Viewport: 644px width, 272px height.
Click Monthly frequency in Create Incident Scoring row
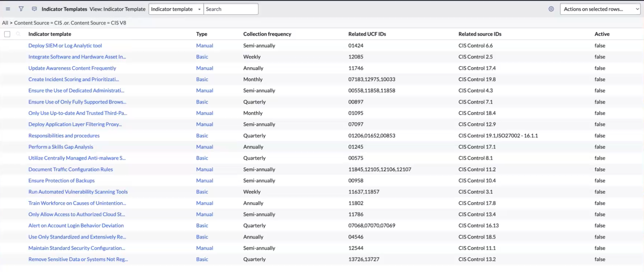(253, 79)
